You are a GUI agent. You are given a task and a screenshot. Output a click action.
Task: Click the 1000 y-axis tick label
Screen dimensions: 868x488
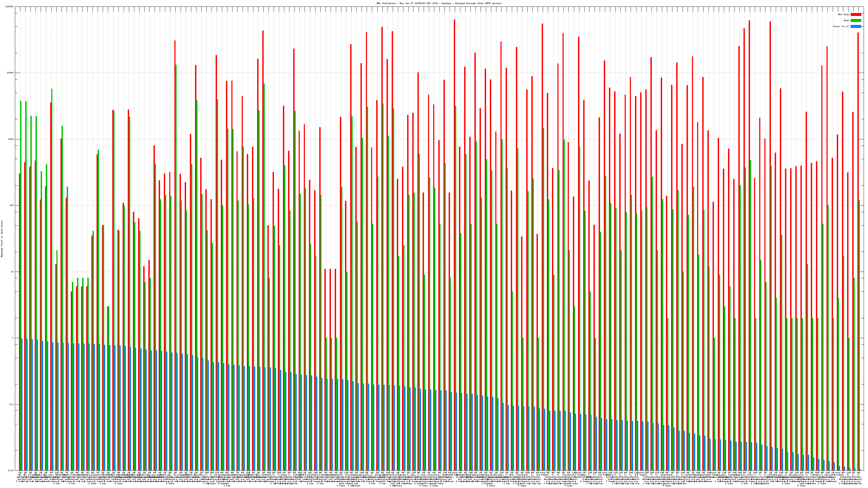tap(11, 139)
